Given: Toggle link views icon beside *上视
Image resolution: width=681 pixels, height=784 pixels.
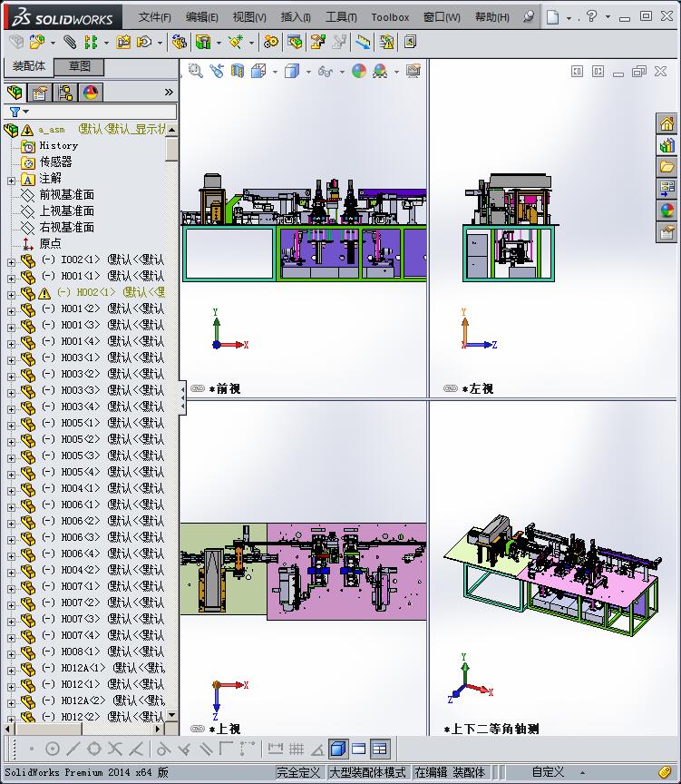Looking at the screenshot, I should click(198, 729).
